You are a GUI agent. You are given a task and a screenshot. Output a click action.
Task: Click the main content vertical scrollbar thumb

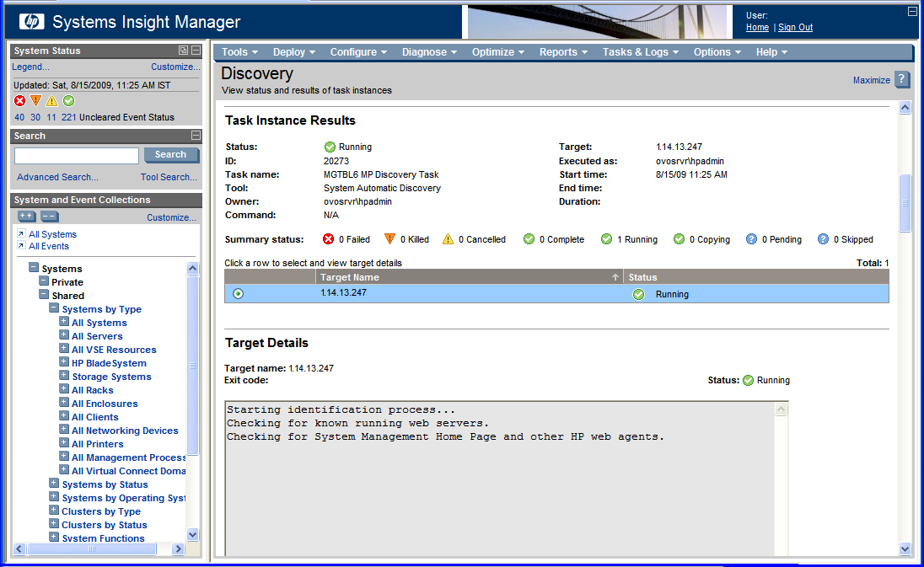click(905, 202)
